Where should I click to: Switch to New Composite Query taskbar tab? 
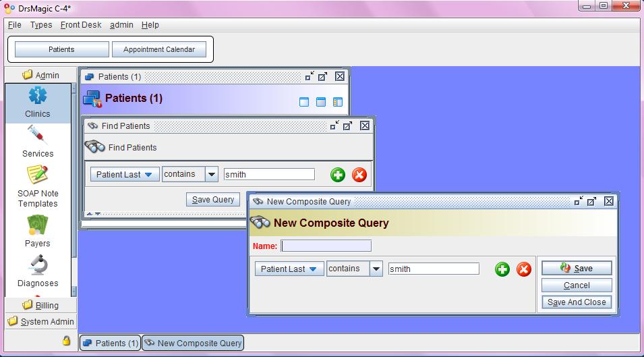click(193, 343)
